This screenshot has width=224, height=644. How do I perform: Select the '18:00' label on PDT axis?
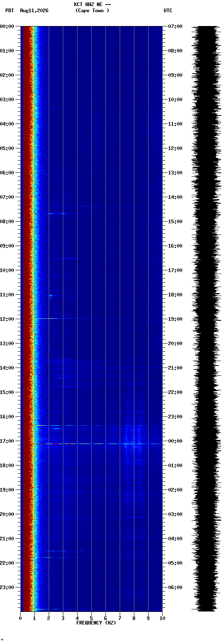7,466
